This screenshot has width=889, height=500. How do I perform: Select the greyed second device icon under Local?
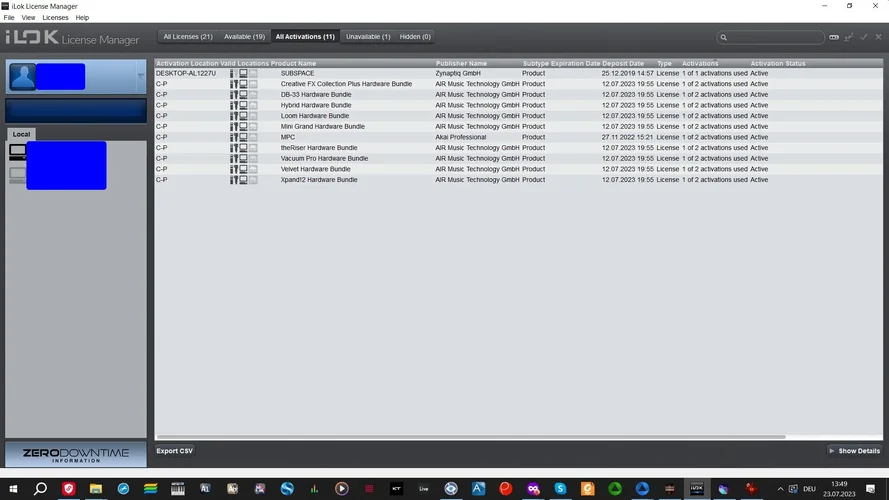18,175
